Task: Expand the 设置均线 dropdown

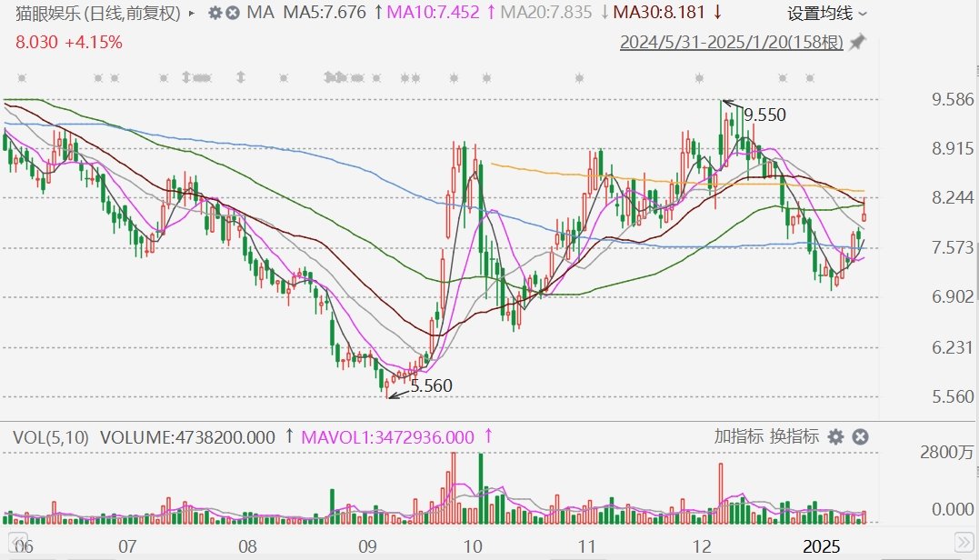Action: point(826,13)
